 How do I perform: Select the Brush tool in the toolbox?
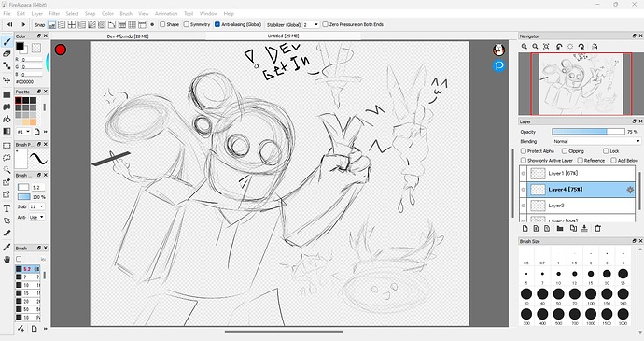pyautogui.click(x=7, y=41)
